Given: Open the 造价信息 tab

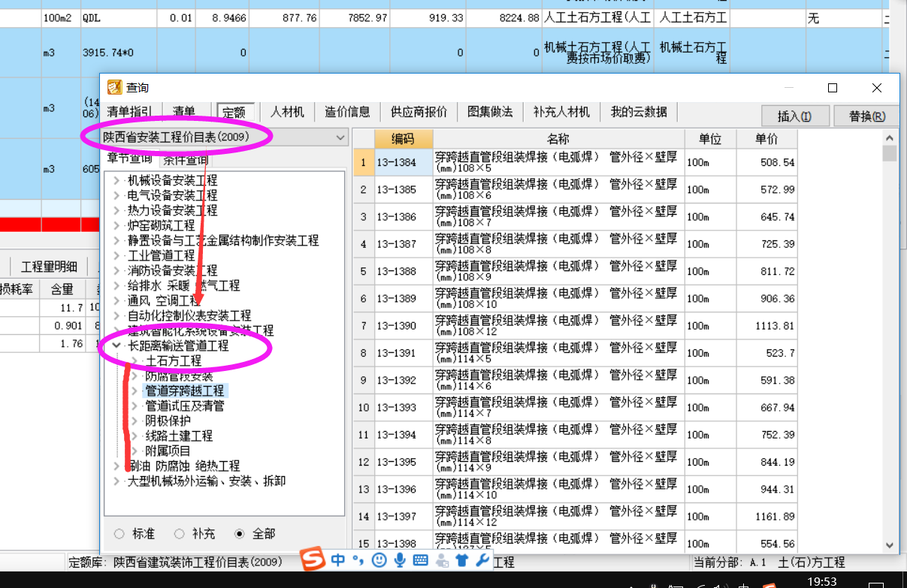Looking at the screenshot, I should tap(347, 112).
